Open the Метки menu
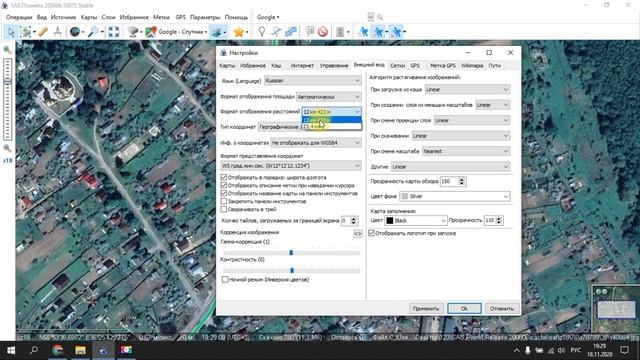Viewport: 640px width, 360px height. pos(161,17)
